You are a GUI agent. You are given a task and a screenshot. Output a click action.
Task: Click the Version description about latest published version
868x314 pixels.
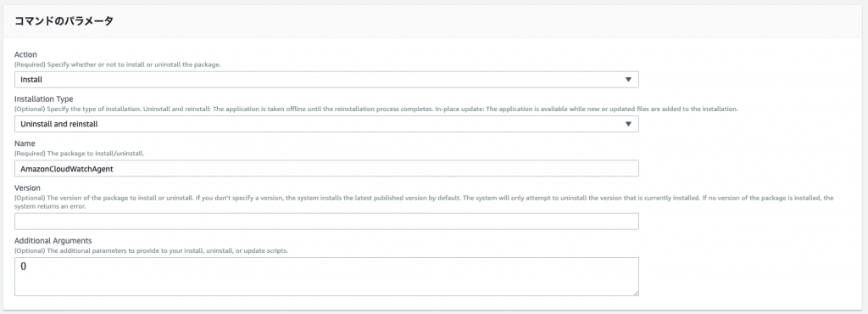point(424,202)
